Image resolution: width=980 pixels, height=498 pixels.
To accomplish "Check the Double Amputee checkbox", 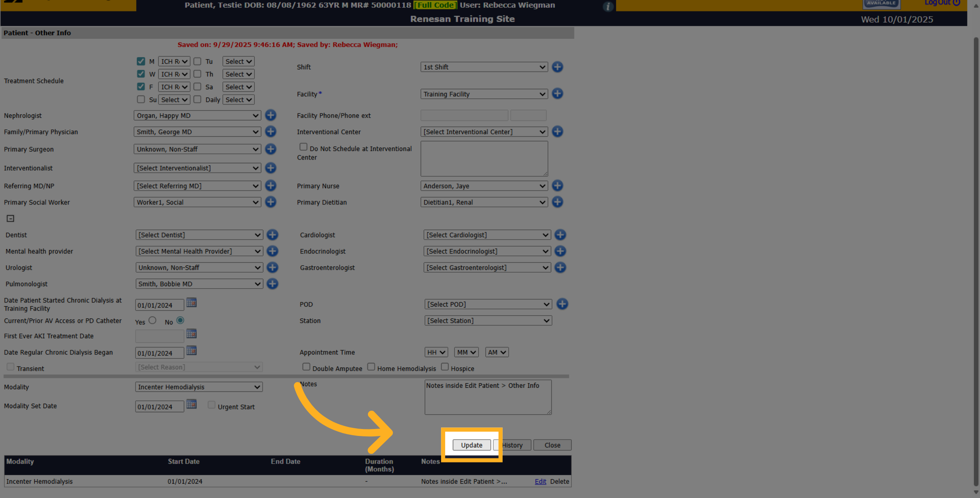I will (x=306, y=367).
